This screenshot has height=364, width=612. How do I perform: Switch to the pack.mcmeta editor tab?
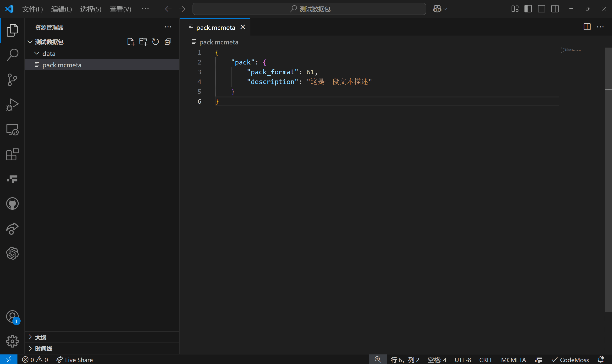tap(215, 27)
